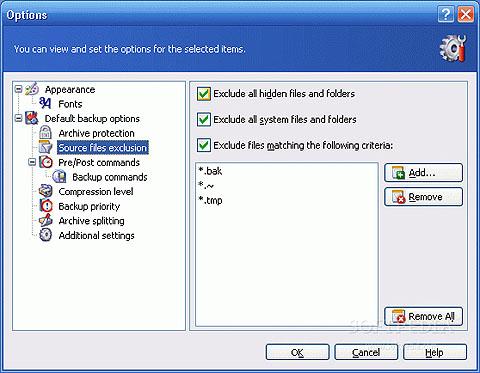Select Backup commands tree item
The width and height of the screenshot is (480, 373).
[110, 177]
